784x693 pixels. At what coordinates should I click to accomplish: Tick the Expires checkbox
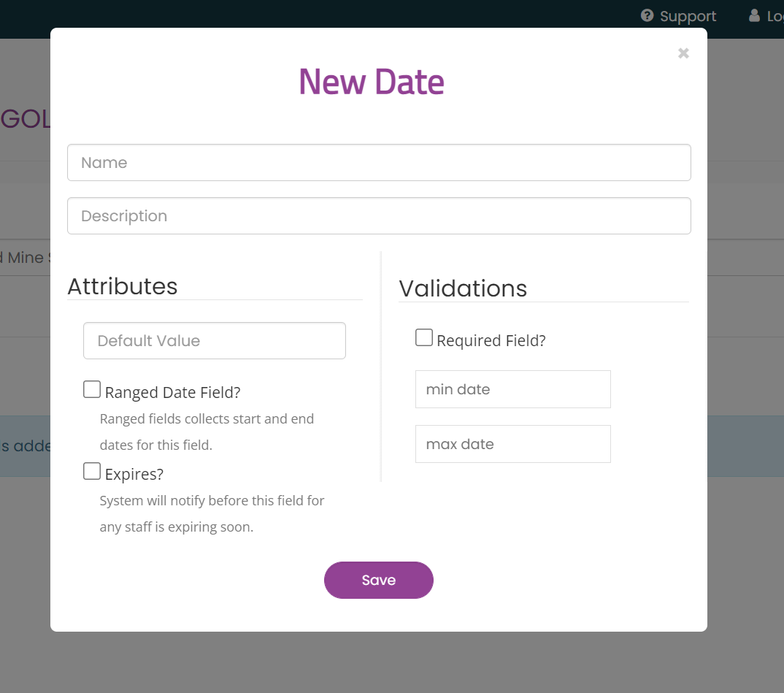pyautogui.click(x=92, y=471)
